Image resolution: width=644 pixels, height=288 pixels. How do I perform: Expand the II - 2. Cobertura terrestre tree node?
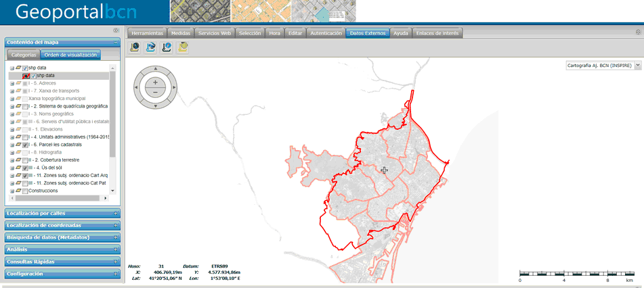point(12,160)
